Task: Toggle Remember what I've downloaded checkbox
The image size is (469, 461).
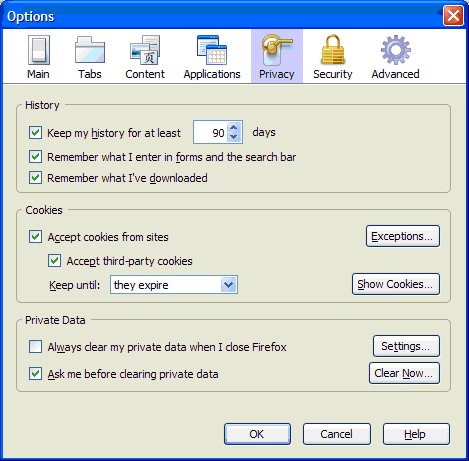Action: 35,178
